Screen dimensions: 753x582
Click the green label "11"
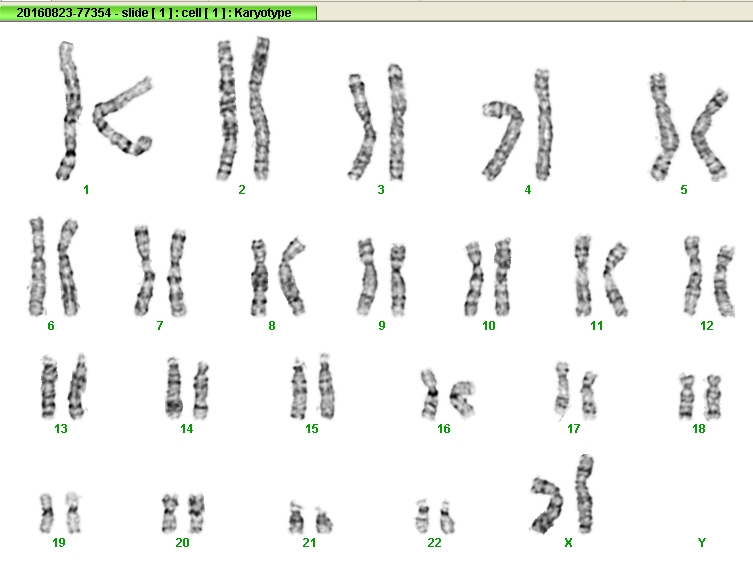click(596, 326)
